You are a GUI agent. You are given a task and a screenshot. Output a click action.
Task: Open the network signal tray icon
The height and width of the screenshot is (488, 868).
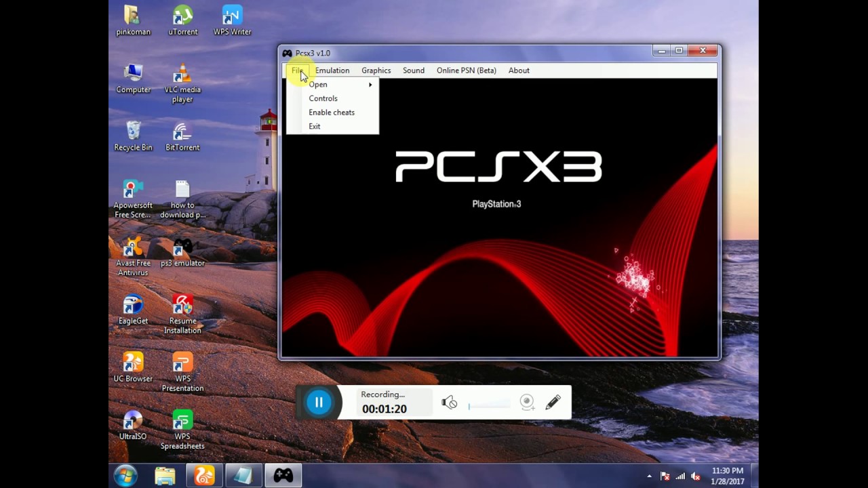tap(680, 476)
